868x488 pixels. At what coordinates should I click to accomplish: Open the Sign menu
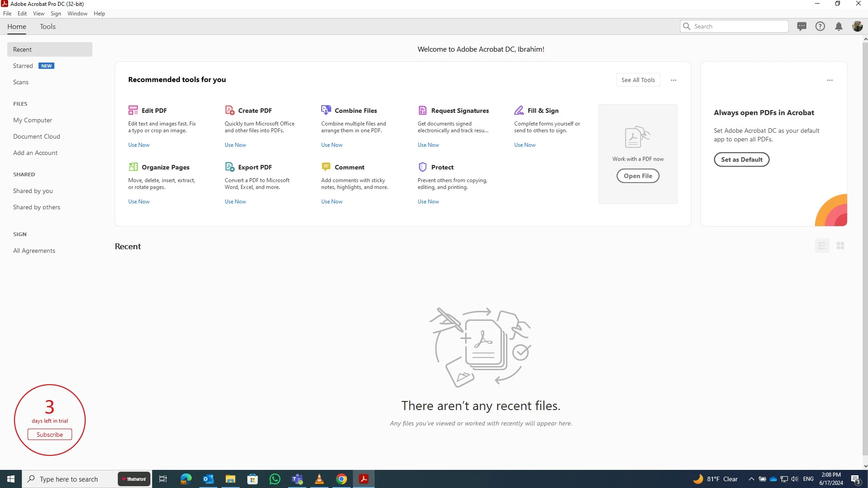tap(56, 14)
